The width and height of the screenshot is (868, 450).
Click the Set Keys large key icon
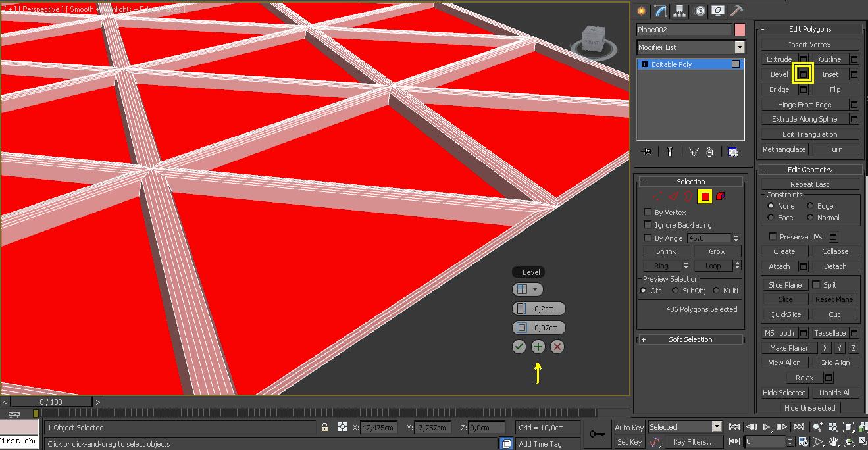pos(597,434)
